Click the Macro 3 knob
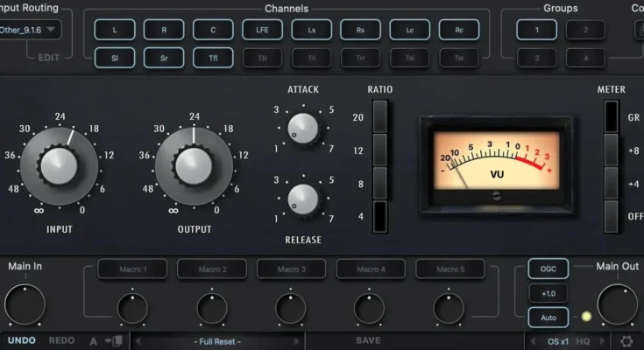This screenshot has width=644, height=350. (290, 308)
